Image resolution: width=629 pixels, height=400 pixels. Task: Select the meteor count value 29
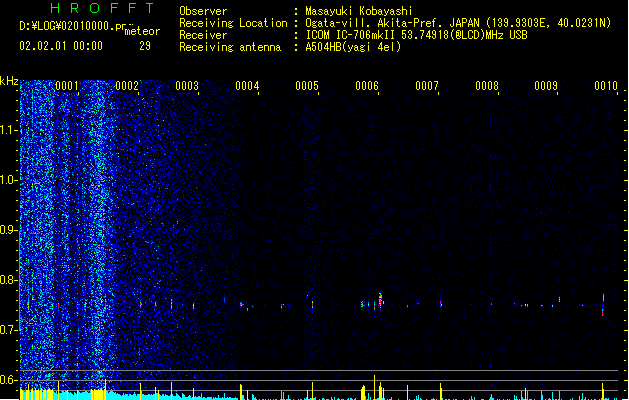click(x=145, y=46)
